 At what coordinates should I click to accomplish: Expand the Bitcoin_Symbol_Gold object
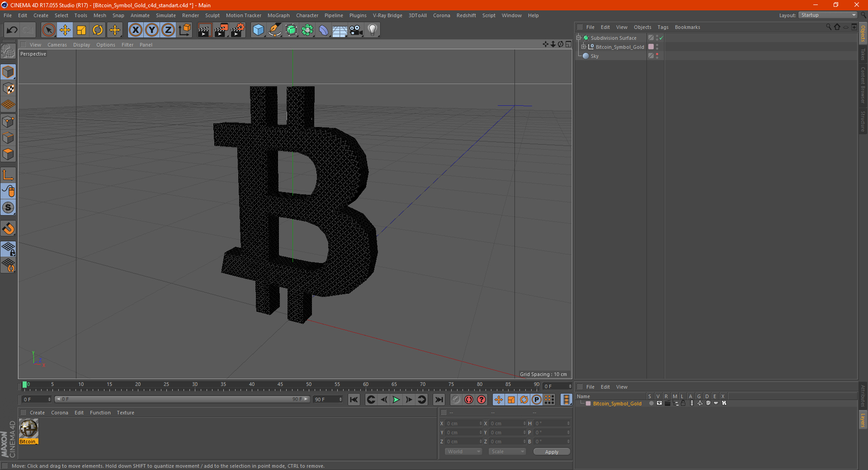(584, 47)
